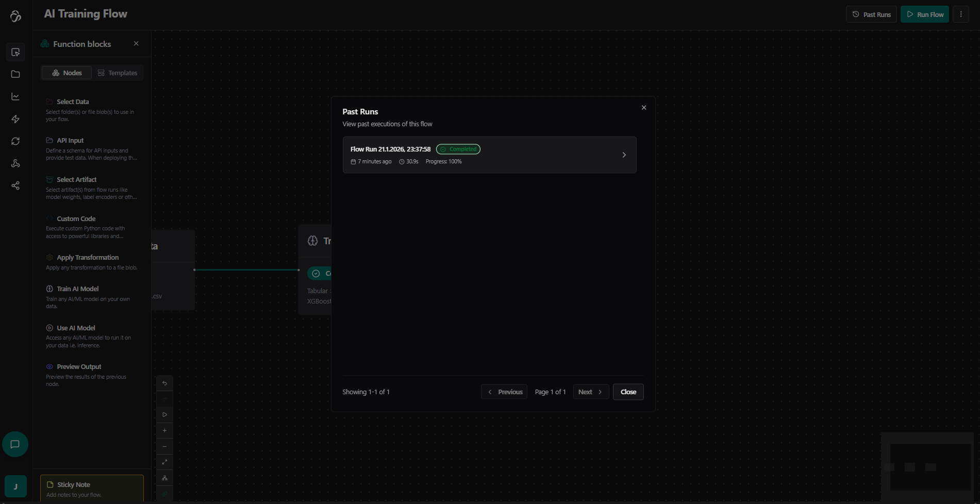The height and width of the screenshot is (504, 980).
Task: Open the share icon in left sidebar
Action: (15, 186)
